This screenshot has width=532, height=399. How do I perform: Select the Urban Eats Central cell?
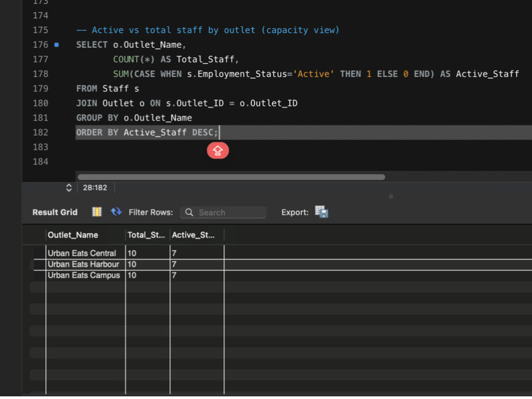[86, 253]
